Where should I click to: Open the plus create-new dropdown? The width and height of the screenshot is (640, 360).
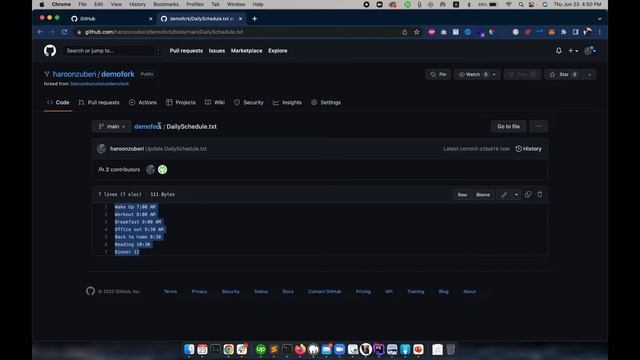(x=573, y=51)
